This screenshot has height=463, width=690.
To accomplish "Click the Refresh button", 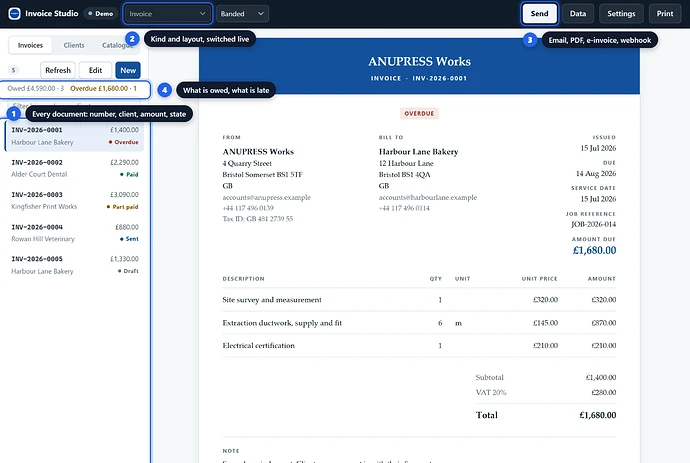I will (x=58, y=70).
